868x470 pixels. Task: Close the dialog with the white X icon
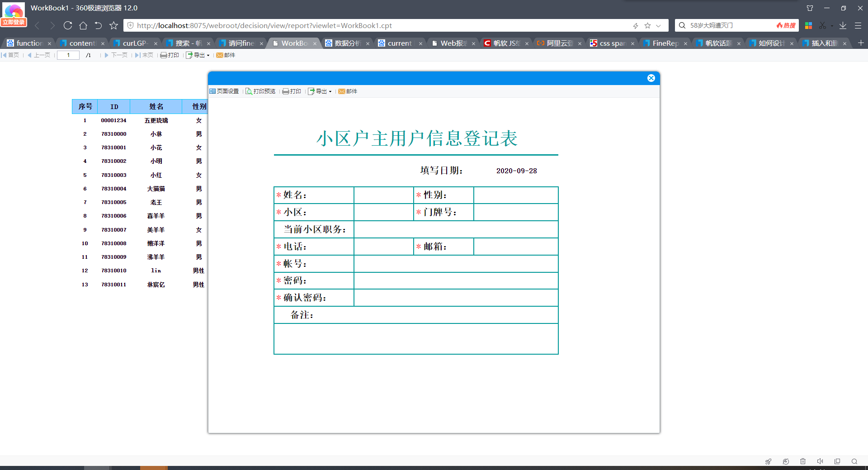pos(651,78)
